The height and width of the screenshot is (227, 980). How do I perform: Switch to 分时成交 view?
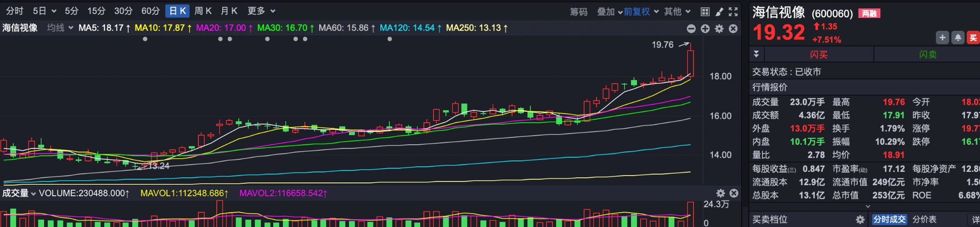[x=889, y=220]
